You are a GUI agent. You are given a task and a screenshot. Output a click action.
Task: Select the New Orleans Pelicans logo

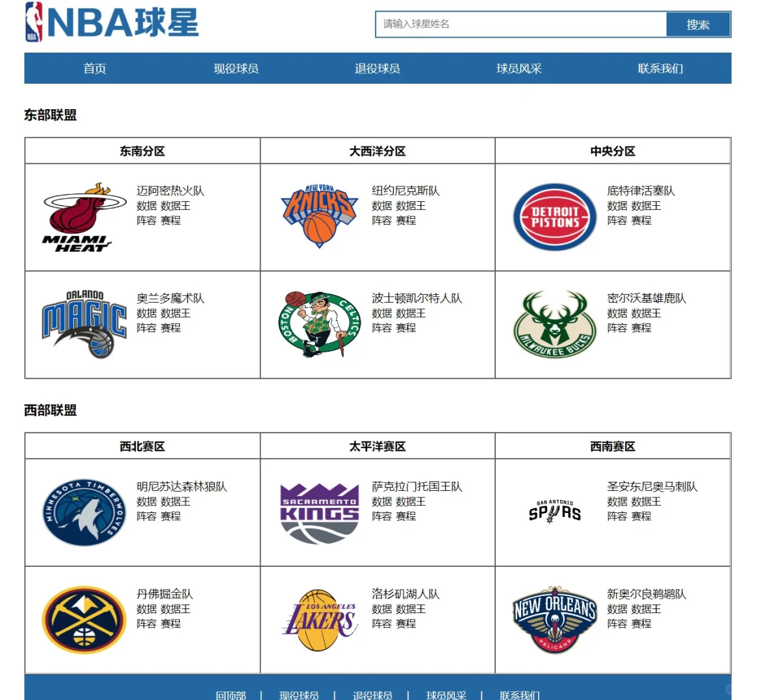pos(554,619)
